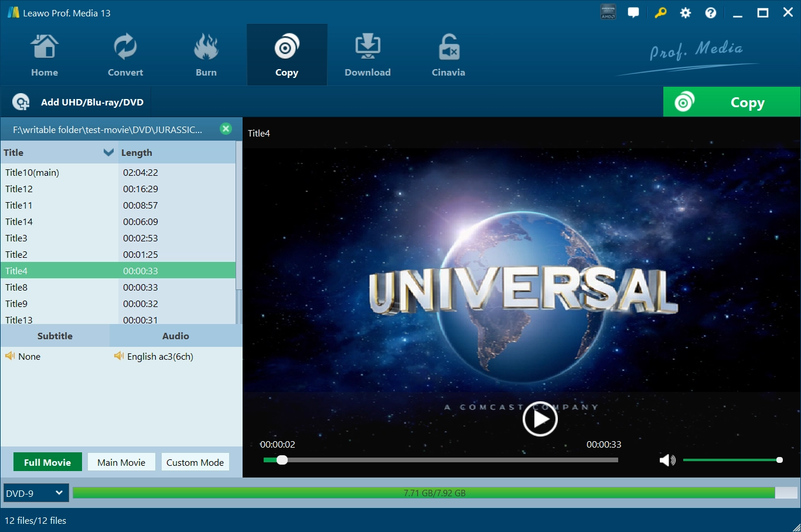This screenshot has height=532, width=801.
Task: Open the settings gear icon
Action: (x=686, y=13)
